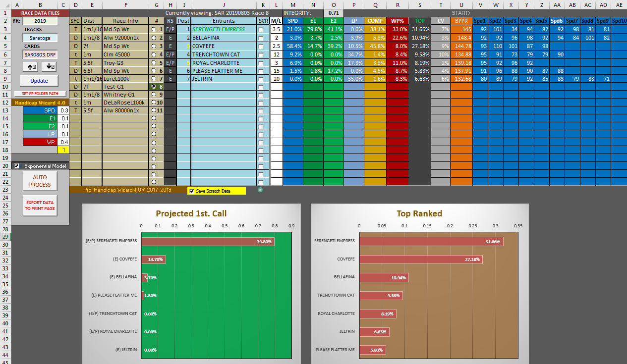Click the up-arrow card navigation button
The width and height of the screenshot is (627, 364).
[x=33, y=67]
